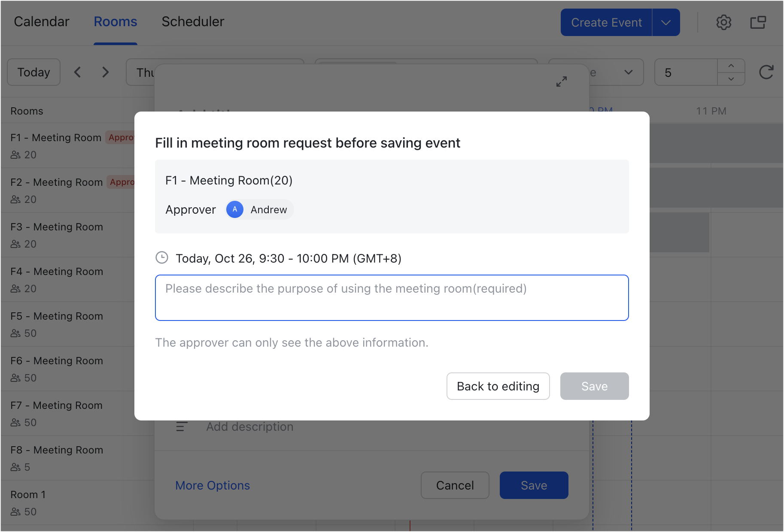The image size is (784, 532).
Task: Click the Andrew approver avatar
Action: tap(235, 209)
